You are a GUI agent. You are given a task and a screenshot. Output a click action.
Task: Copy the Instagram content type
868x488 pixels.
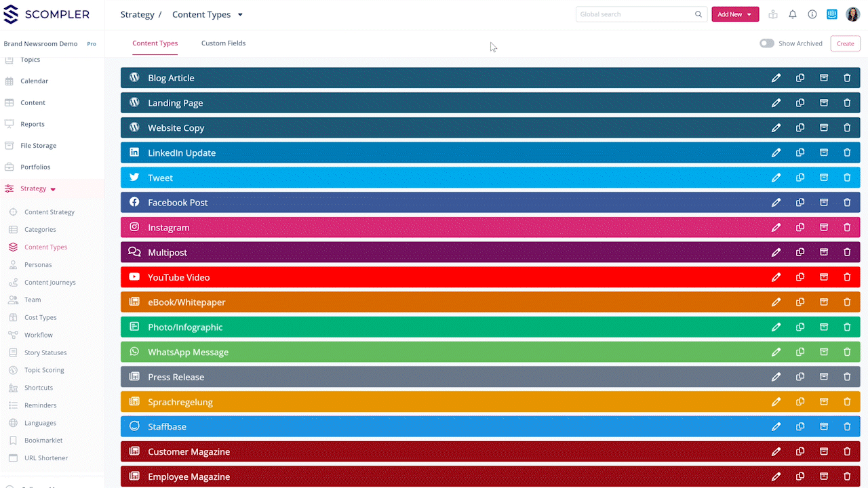coord(800,228)
